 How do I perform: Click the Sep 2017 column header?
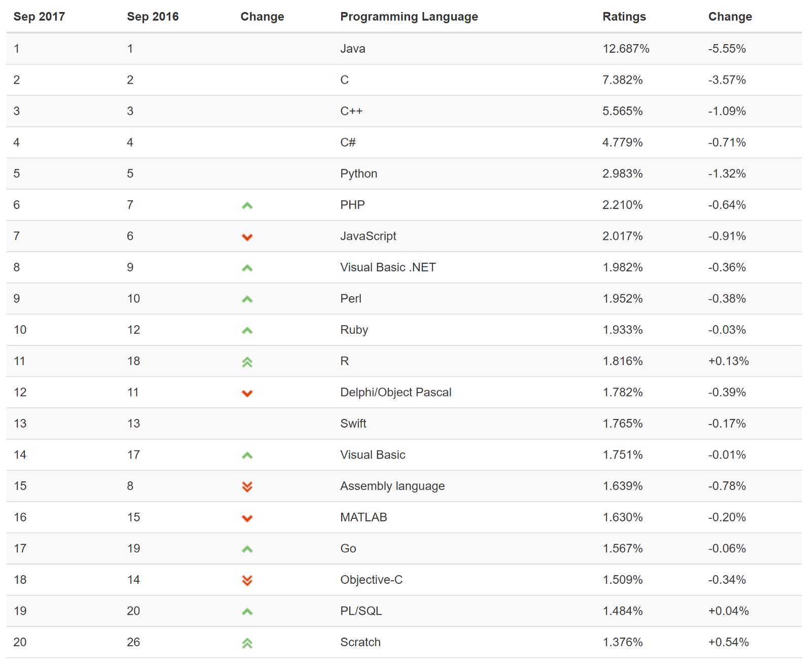coord(39,17)
